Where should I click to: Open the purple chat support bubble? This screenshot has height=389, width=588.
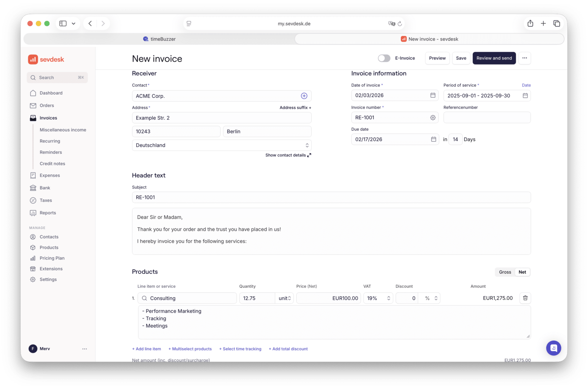[553, 348]
